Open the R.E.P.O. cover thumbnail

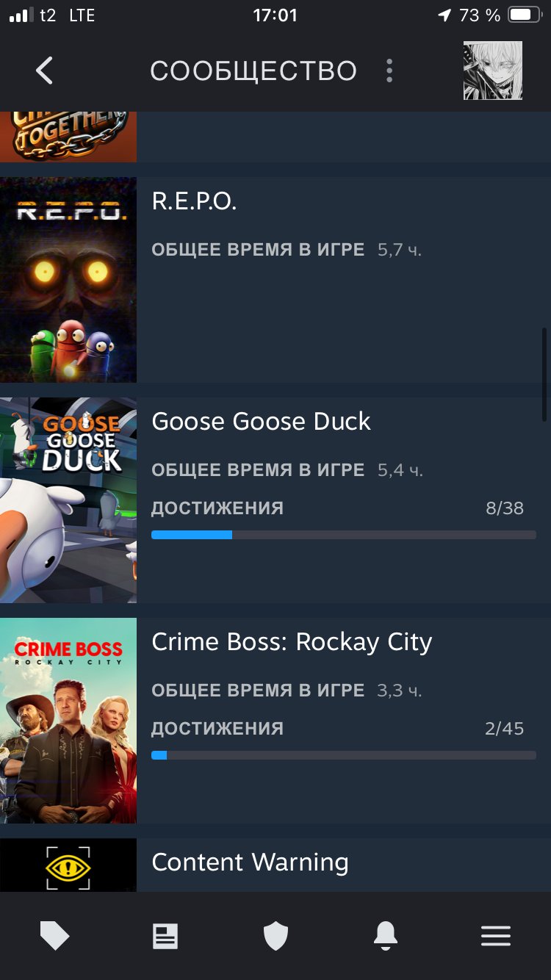68,280
